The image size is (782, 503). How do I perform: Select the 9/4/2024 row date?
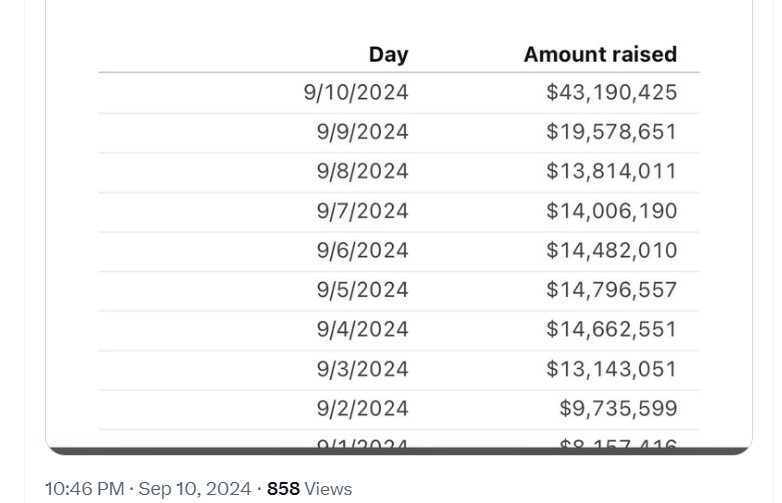[363, 330]
